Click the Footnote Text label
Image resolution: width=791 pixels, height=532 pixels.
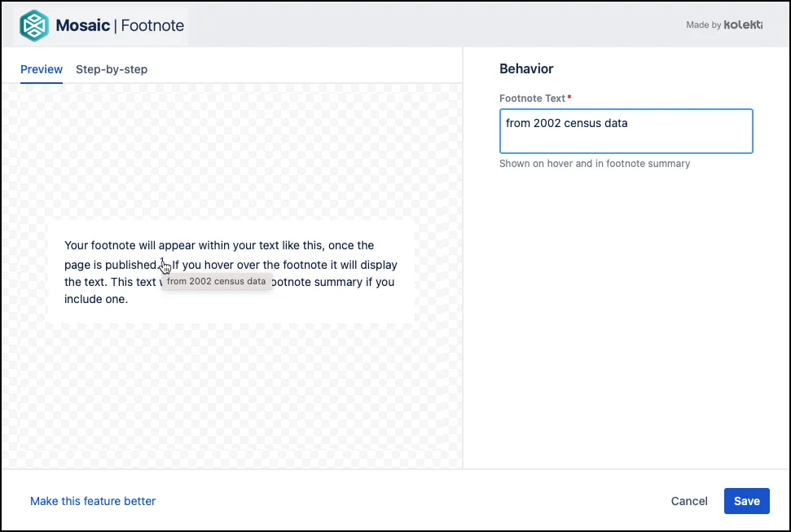532,99
